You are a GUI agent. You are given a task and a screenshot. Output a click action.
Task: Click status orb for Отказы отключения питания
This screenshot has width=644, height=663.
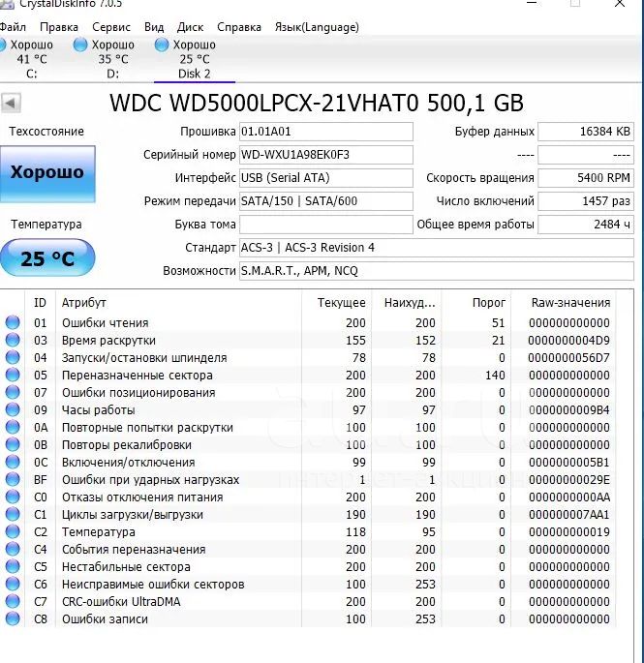click(x=13, y=497)
